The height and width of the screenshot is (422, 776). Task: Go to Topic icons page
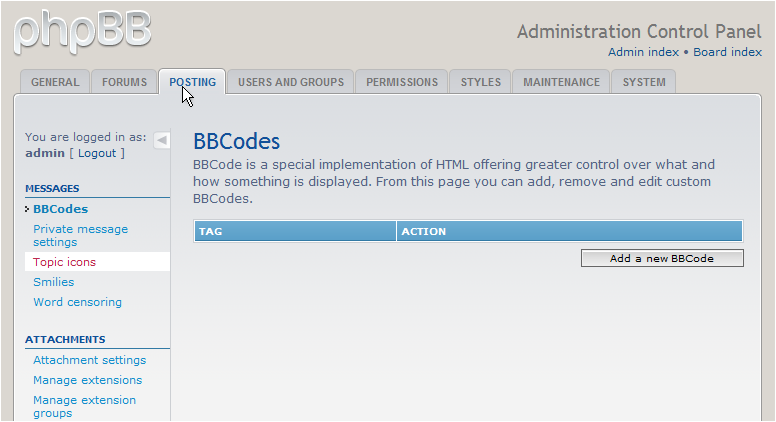[x=64, y=262]
